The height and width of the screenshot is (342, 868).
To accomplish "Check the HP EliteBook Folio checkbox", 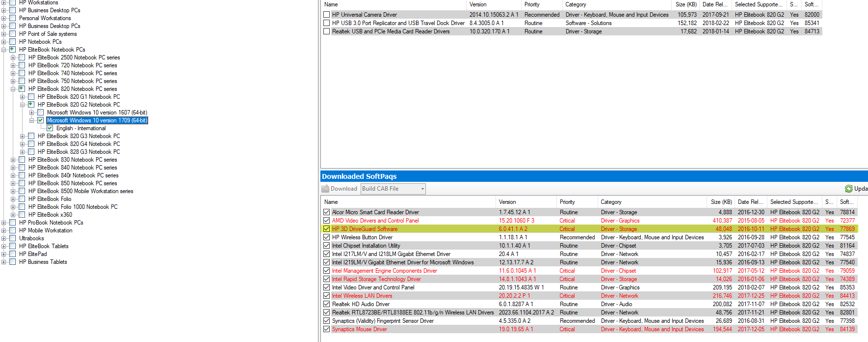I will click(x=22, y=199).
